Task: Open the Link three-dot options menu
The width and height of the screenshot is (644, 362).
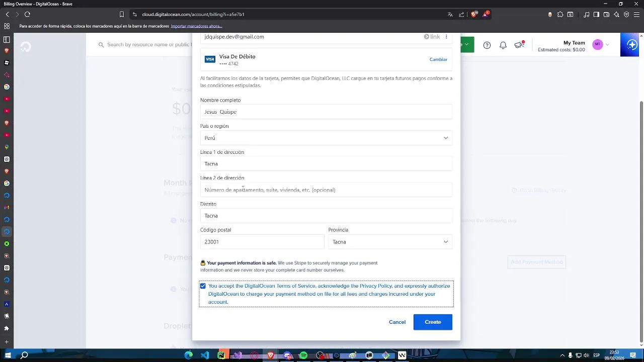Action: coord(446,37)
